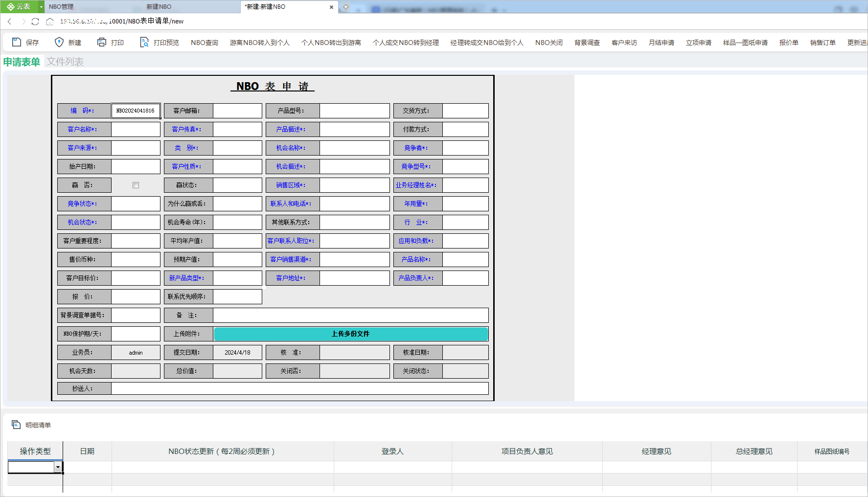Click the 云表 logo button
This screenshot has height=497, width=868.
tap(19, 7)
